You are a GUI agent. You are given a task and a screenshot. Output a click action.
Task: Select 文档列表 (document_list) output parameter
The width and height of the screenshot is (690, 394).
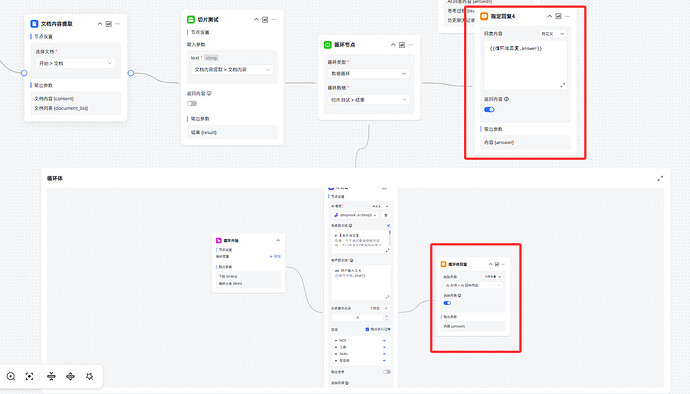tap(61, 108)
